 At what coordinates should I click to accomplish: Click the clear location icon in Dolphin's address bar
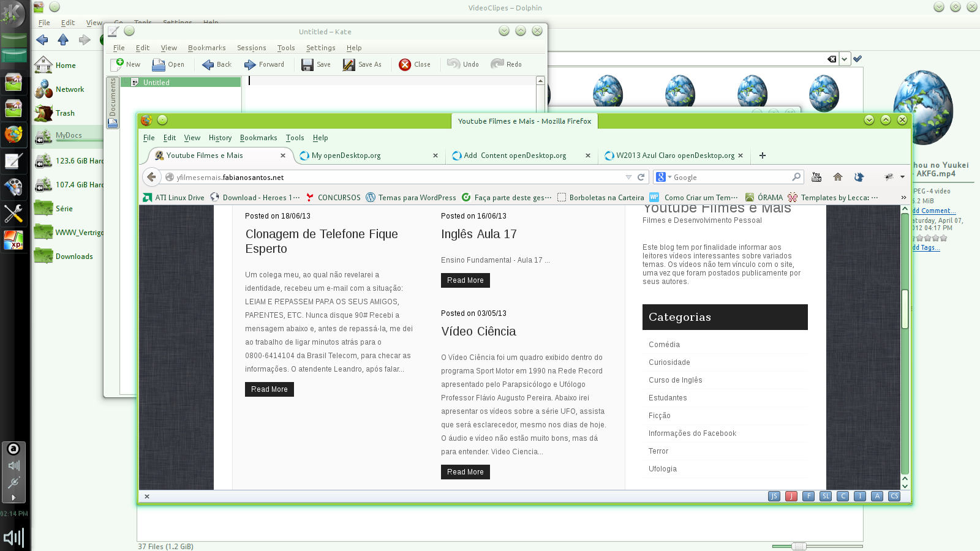tap(831, 59)
